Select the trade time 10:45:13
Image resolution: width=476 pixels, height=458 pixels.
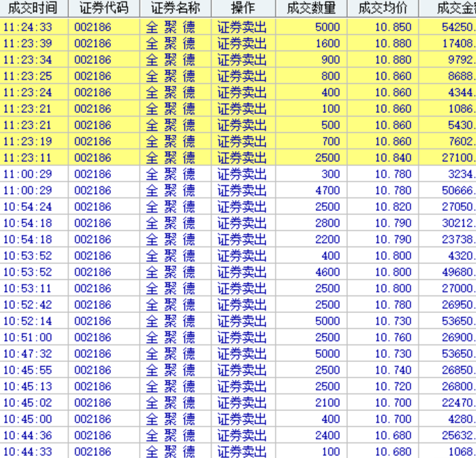27,387
